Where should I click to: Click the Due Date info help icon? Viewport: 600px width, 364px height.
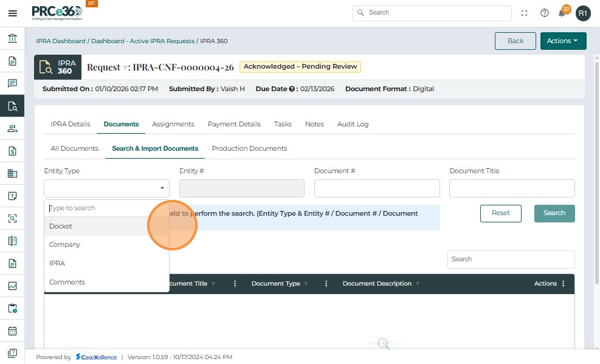point(292,89)
